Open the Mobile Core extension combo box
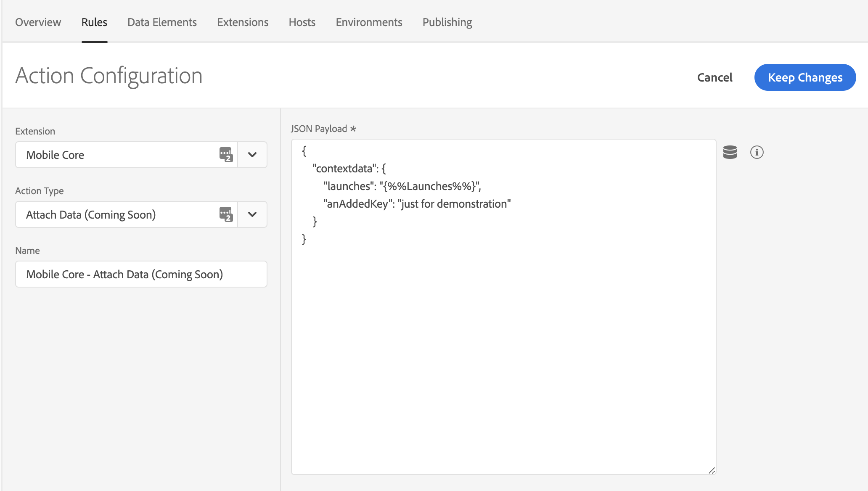 (x=141, y=155)
